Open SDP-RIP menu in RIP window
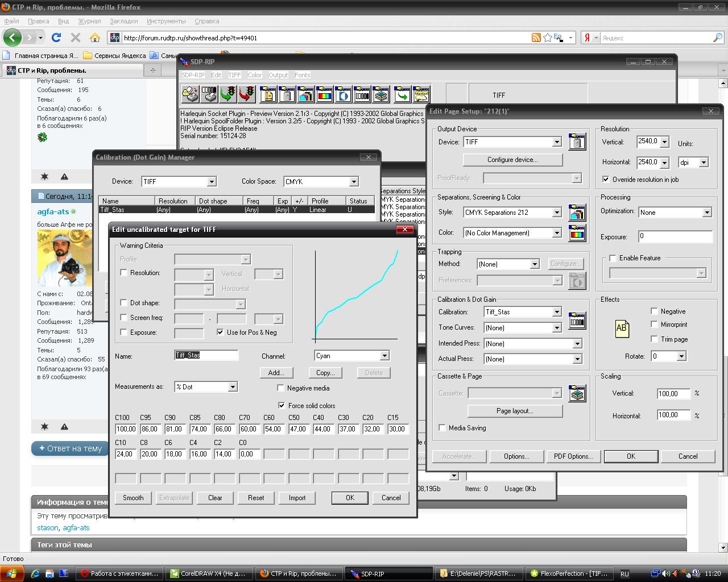Viewport: 728px width, 582px height. (193, 75)
